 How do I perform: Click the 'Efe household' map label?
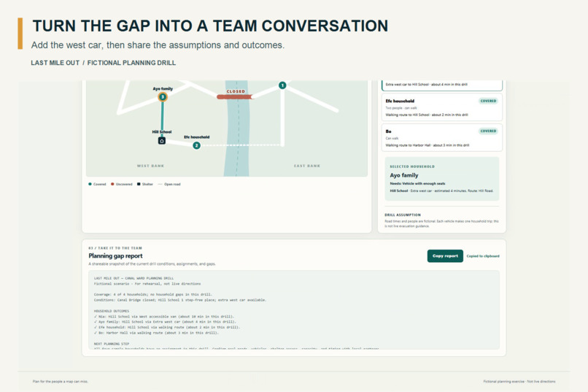pyautogui.click(x=196, y=137)
